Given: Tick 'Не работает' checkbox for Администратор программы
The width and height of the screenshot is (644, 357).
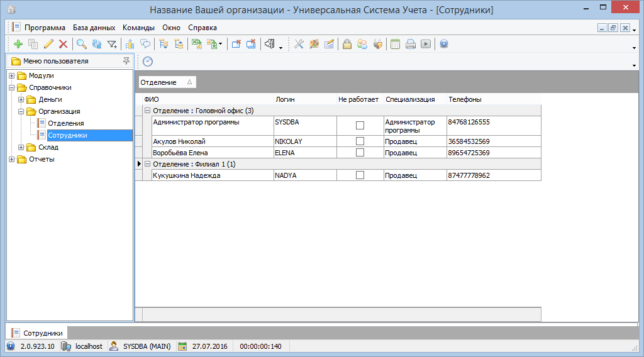Looking at the screenshot, I should pos(360,126).
